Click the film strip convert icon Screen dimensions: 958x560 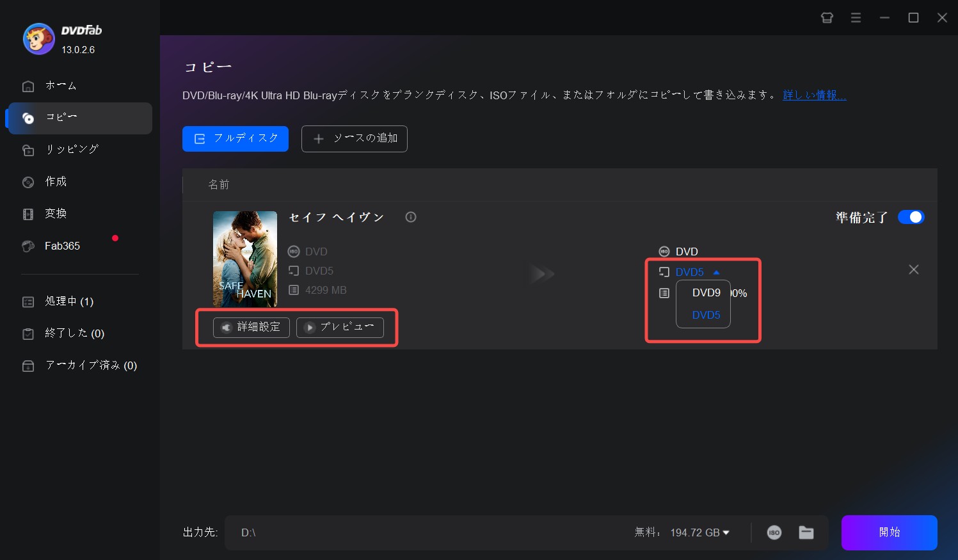point(28,214)
